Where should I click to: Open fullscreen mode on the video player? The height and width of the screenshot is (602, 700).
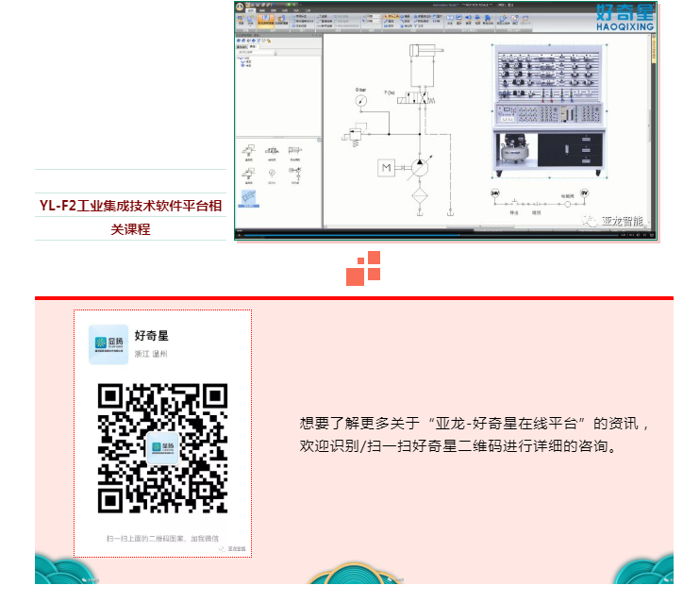(652, 235)
